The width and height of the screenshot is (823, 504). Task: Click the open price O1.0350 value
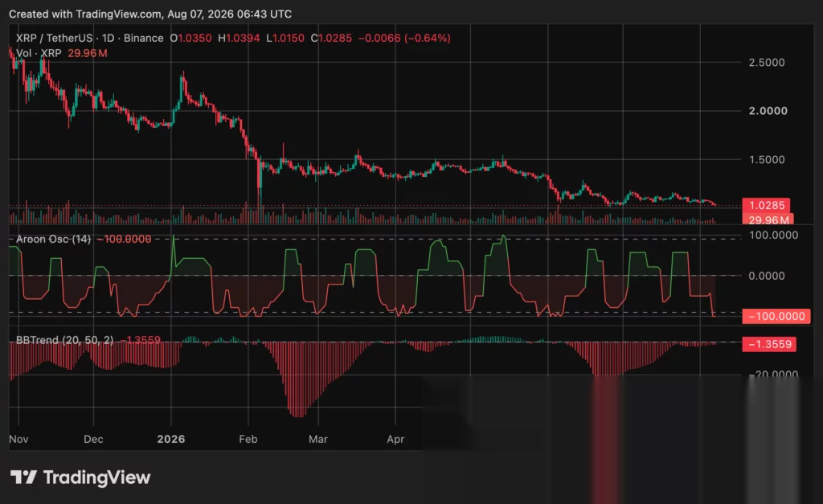tap(190, 38)
